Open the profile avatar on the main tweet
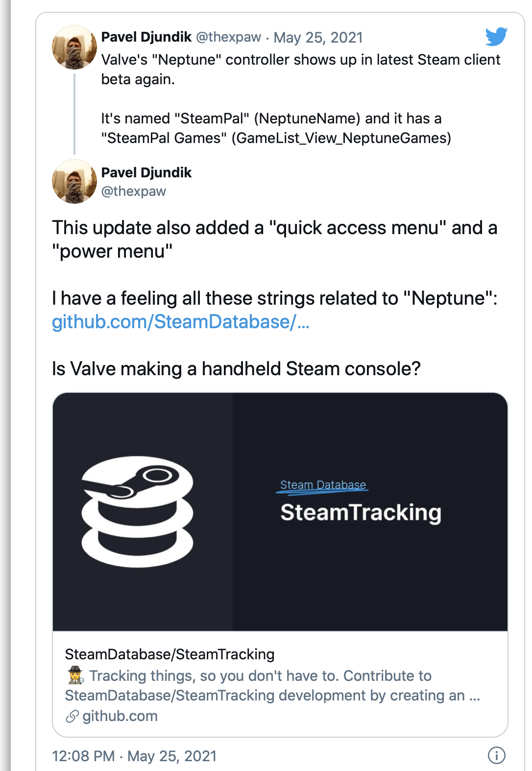The width and height of the screenshot is (532, 771). 74,181
